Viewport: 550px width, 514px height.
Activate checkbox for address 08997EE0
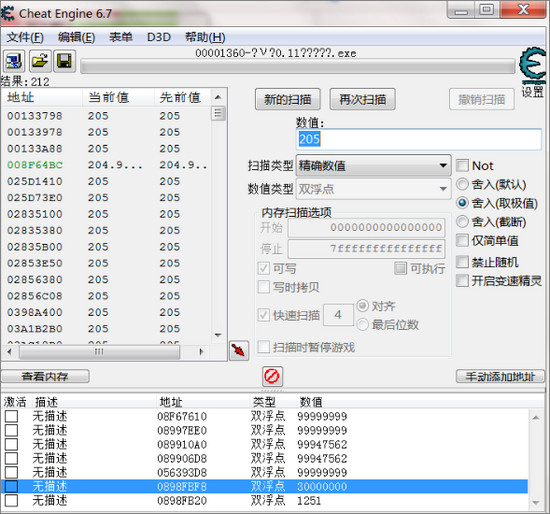[x=11, y=430]
